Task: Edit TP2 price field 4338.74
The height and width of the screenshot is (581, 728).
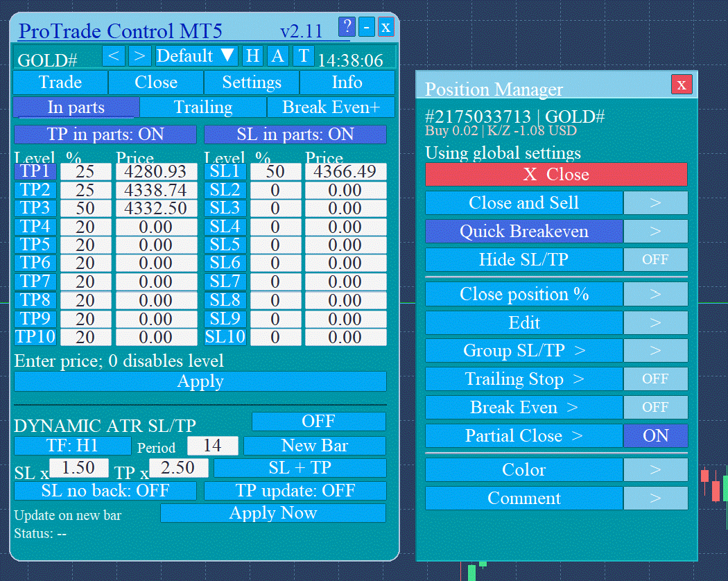Action: [156, 190]
